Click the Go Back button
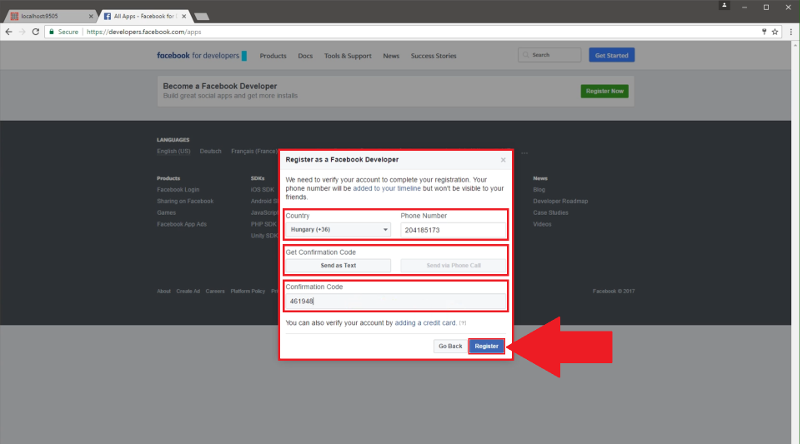 click(449, 346)
